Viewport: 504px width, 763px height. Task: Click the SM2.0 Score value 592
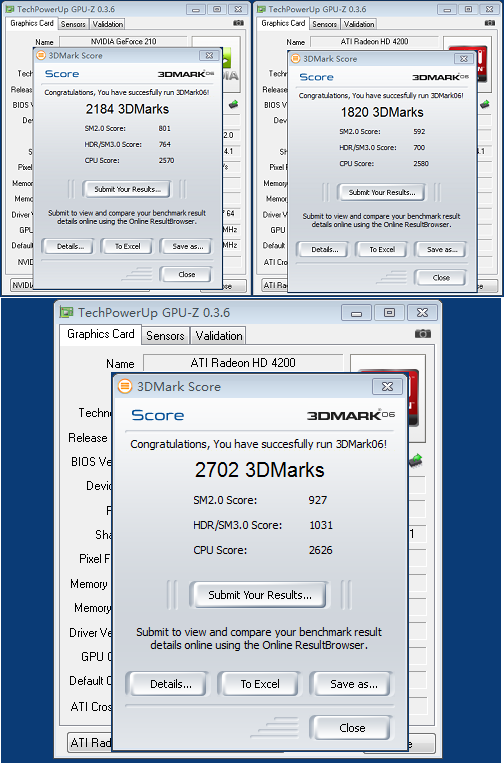[419, 132]
